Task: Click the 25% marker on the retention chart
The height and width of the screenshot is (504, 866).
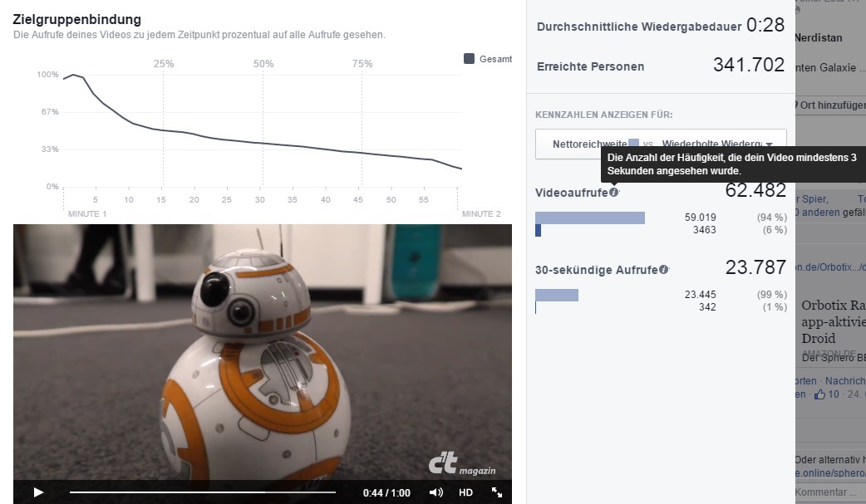Action: coord(164,64)
